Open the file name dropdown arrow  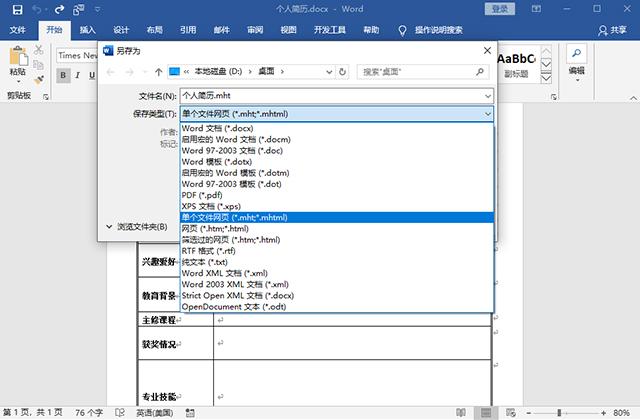click(x=488, y=96)
